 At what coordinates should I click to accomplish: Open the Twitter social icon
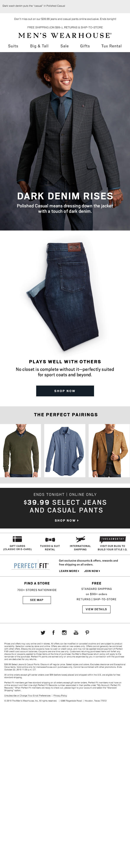click(43, 633)
